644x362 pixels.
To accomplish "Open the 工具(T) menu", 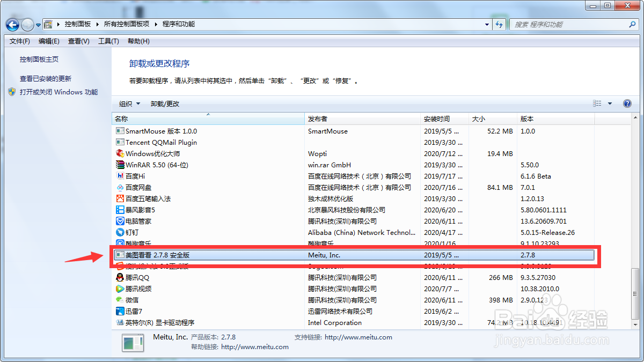I will coord(108,41).
